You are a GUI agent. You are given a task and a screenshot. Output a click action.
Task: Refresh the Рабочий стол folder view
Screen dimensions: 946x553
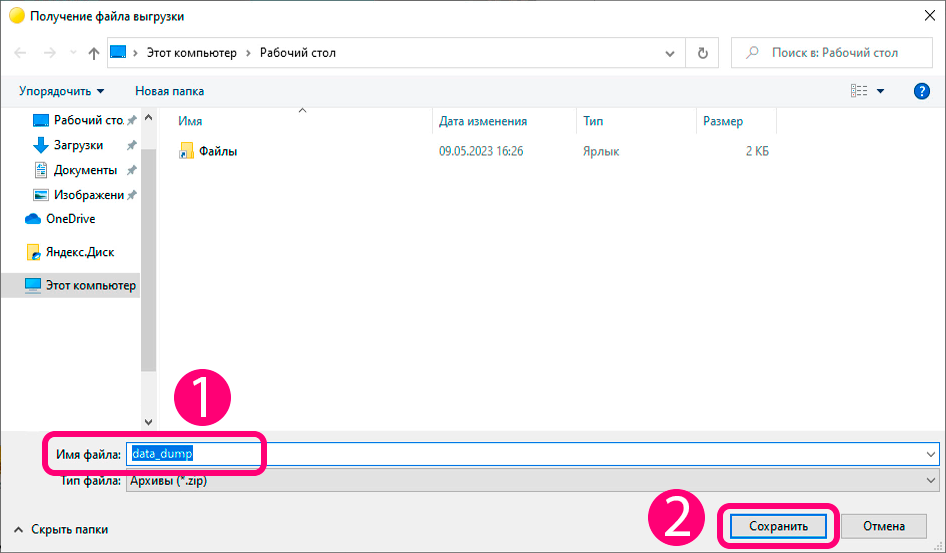tap(702, 53)
